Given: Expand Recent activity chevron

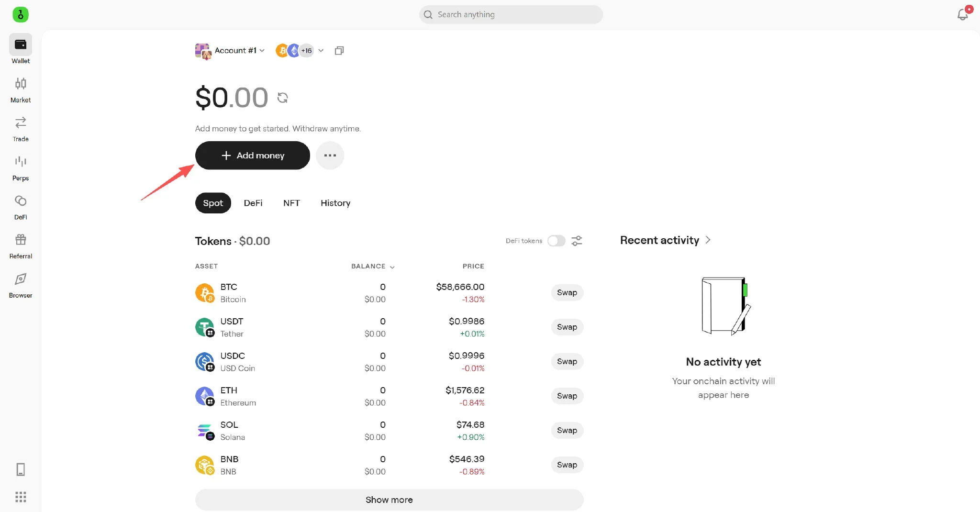Looking at the screenshot, I should tap(708, 240).
